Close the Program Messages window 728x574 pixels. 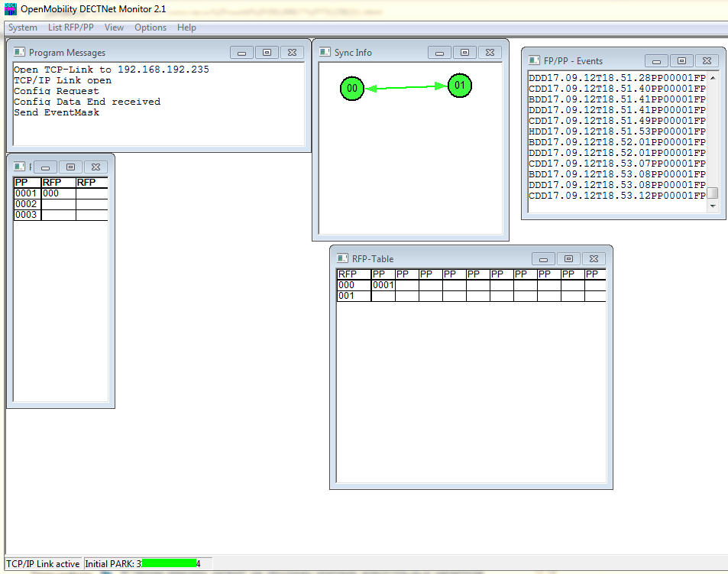(292, 53)
